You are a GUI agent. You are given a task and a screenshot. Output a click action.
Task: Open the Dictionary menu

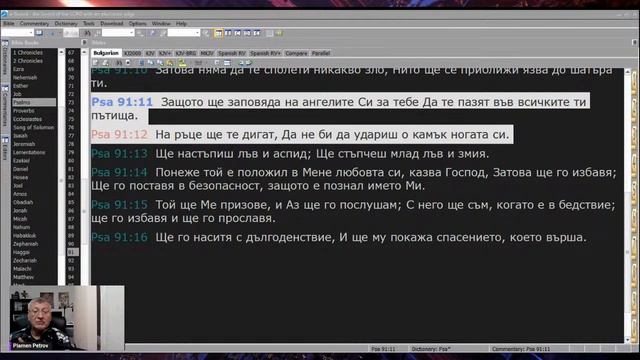(66, 24)
